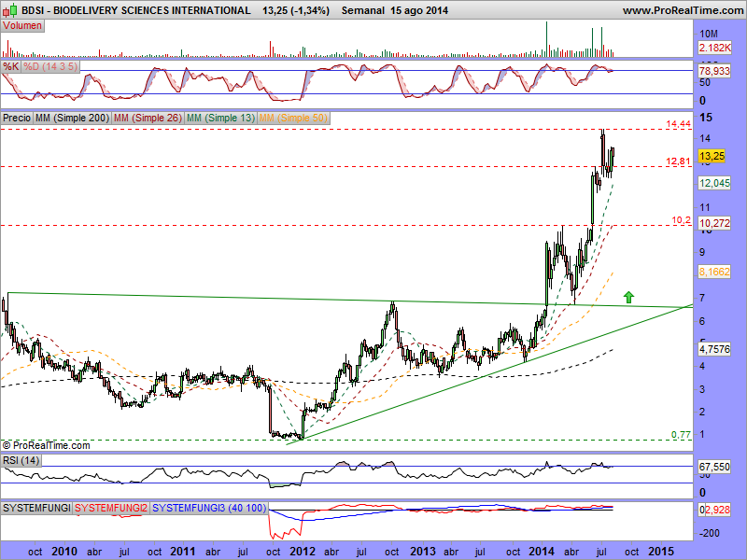Select MM (Simple 50) moving average label
Screen dimensions: 747x560
[293, 118]
